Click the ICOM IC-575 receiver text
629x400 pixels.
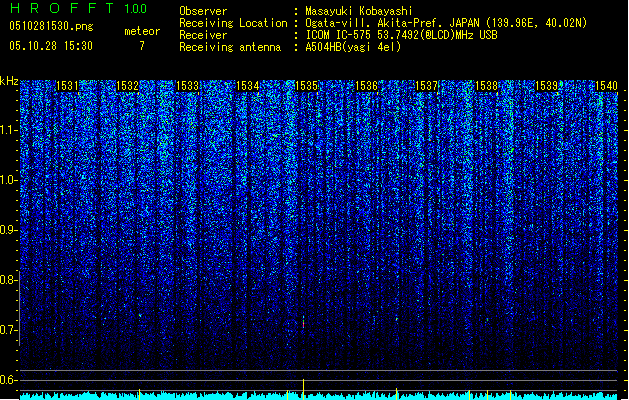point(401,35)
